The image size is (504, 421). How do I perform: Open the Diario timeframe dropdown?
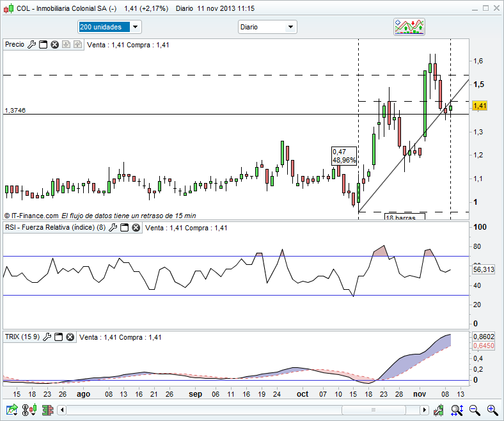[x=290, y=27]
